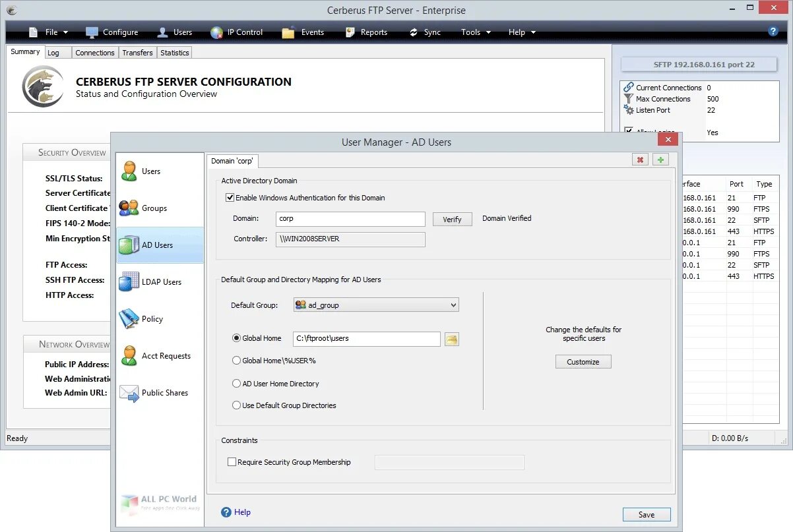The height and width of the screenshot is (532, 793).
Task: Open the File menu dropdown
Action: click(49, 32)
